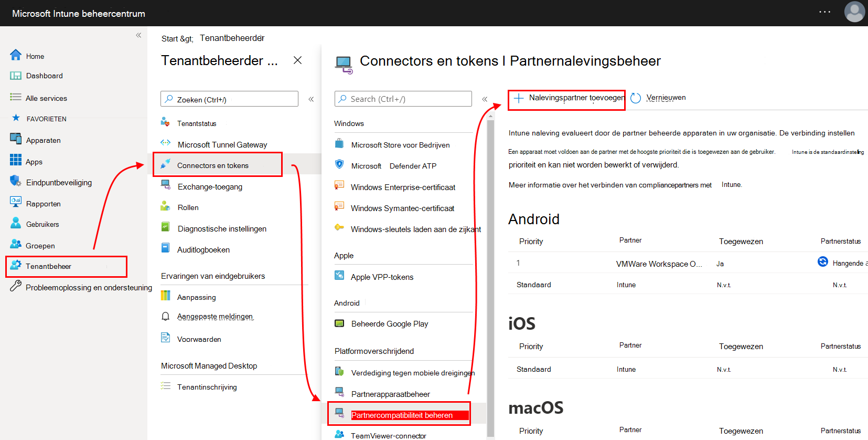The width and height of the screenshot is (868, 440).
Task: Click the Tenantbeheerder breadcrumb link
Action: click(x=232, y=38)
